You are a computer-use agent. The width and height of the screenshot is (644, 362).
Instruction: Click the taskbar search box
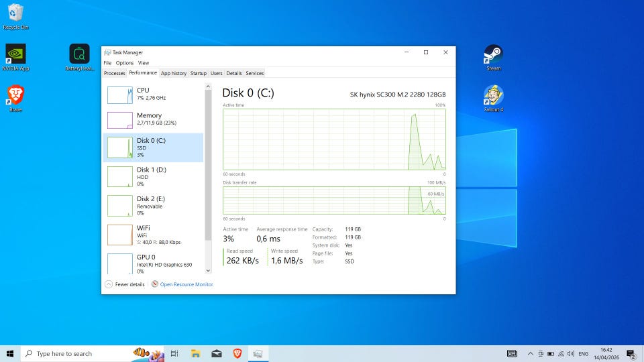tap(93, 353)
